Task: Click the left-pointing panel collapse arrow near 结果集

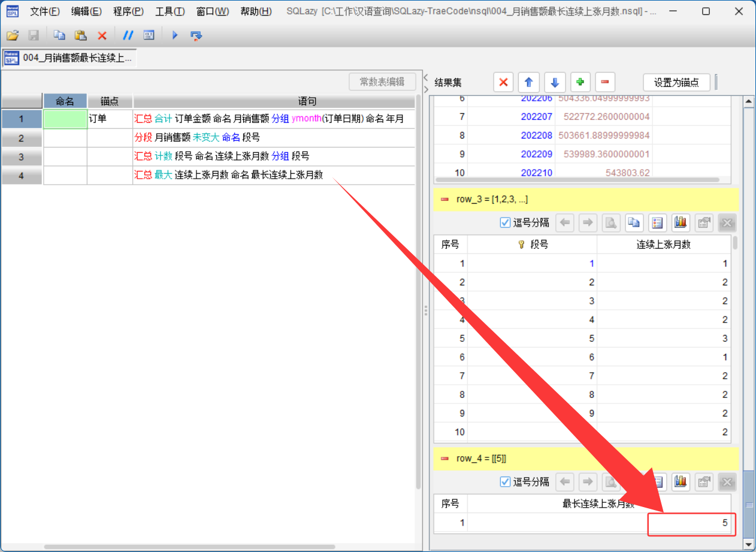Action: [426, 78]
